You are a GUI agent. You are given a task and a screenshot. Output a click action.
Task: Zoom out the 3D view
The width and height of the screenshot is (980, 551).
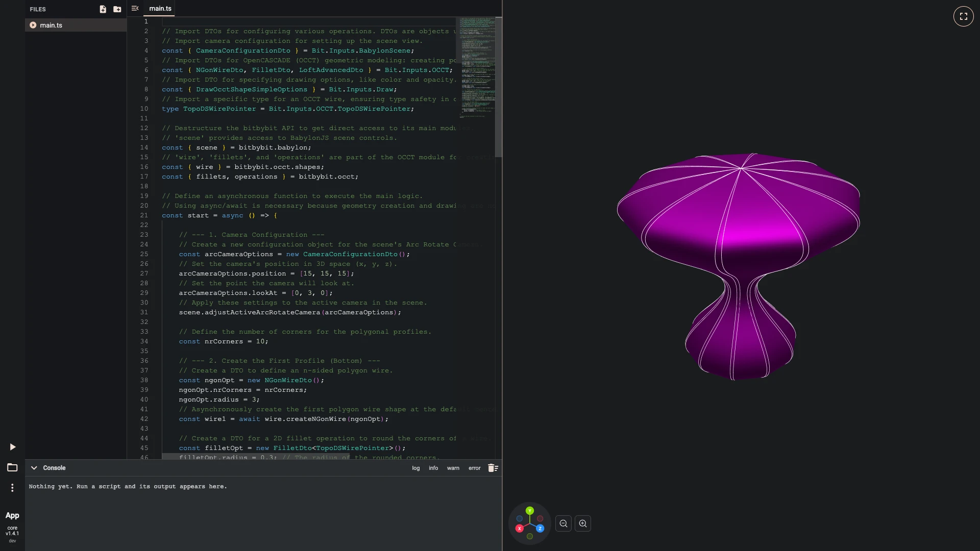563,523
